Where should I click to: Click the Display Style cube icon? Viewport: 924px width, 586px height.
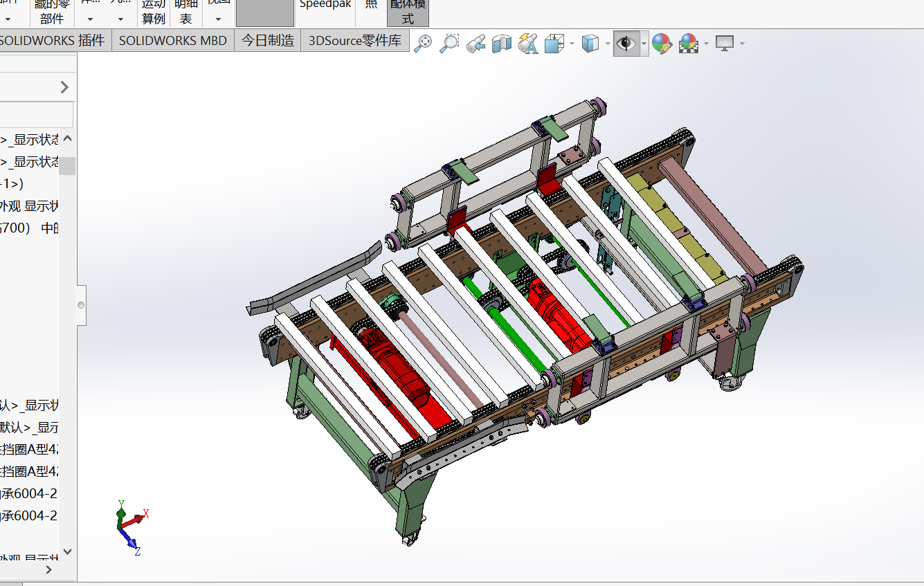pos(590,44)
